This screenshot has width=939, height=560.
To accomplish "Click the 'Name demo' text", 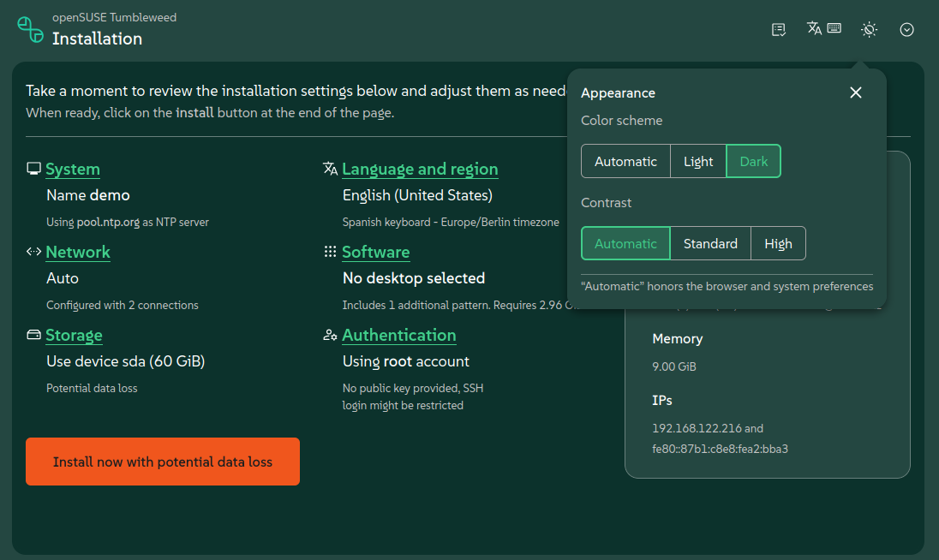I will (x=88, y=195).
